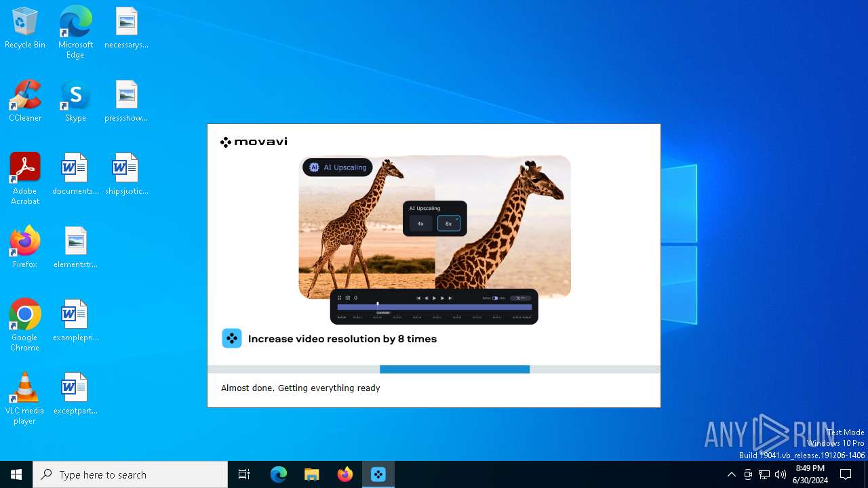Switch to the Movavi installer taskbar button
The height and width of the screenshot is (488, 868).
378,474
